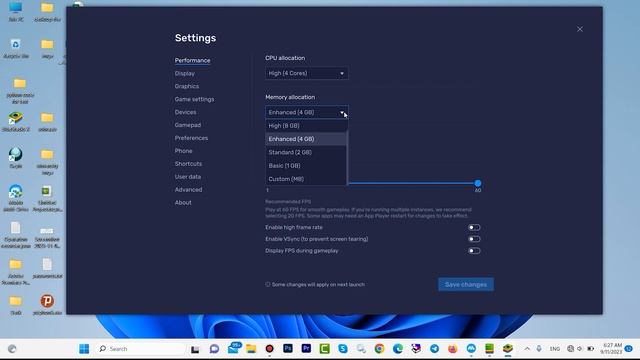Click weather widget icon on taskbar
640x360 pixels.
pyautogui.click(x=12, y=349)
